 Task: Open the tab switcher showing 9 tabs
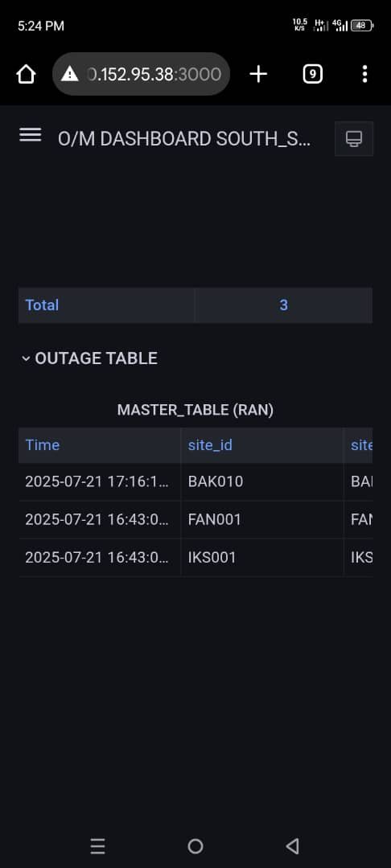point(313,74)
